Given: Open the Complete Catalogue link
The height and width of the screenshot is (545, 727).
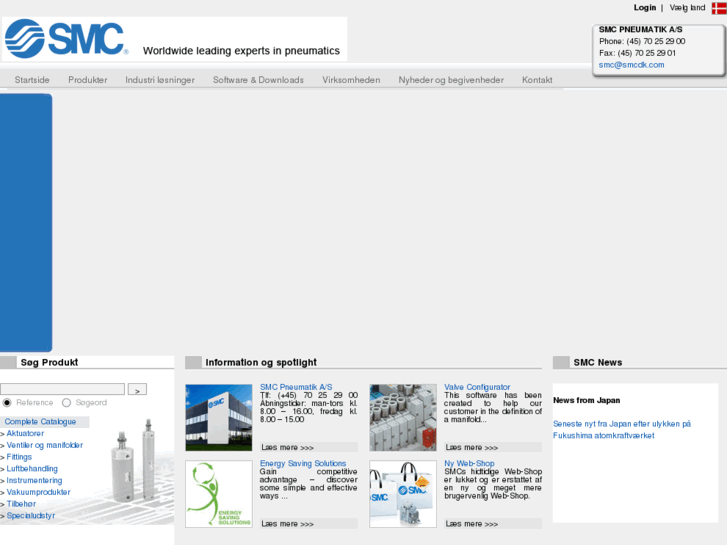Looking at the screenshot, I should (x=40, y=422).
